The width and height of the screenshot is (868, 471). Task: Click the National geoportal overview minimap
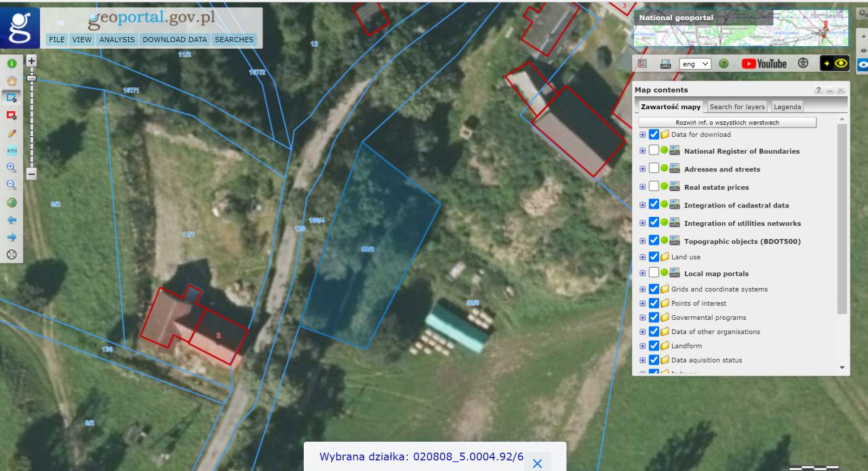(x=741, y=28)
